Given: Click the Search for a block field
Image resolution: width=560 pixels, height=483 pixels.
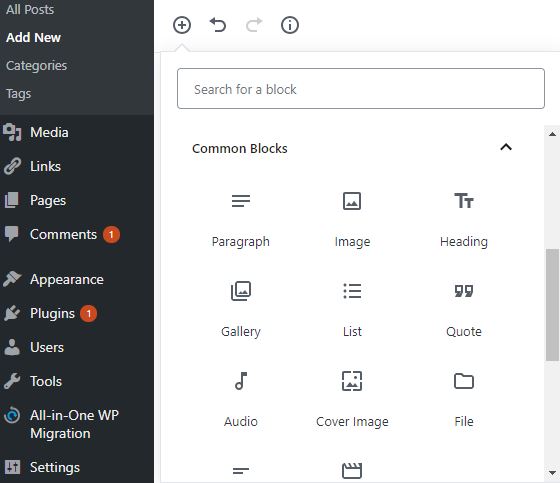Looking at the screenshot, I should [361, 89].
